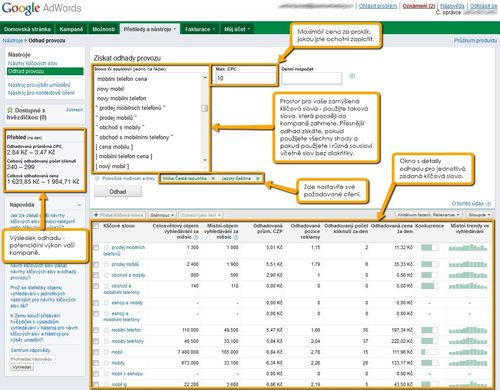
Task: Check the 'prodej mobilů' row checkbox
Action: (96, 264)
